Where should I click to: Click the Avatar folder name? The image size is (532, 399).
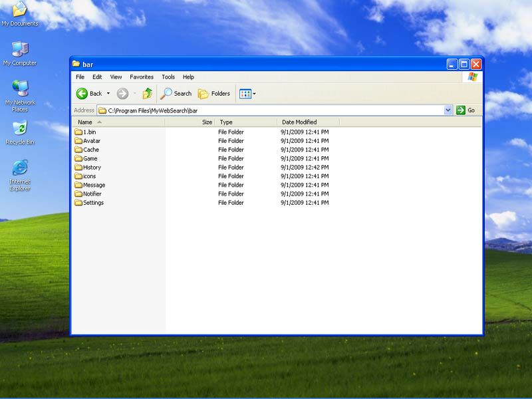click(x=92, y=141)
